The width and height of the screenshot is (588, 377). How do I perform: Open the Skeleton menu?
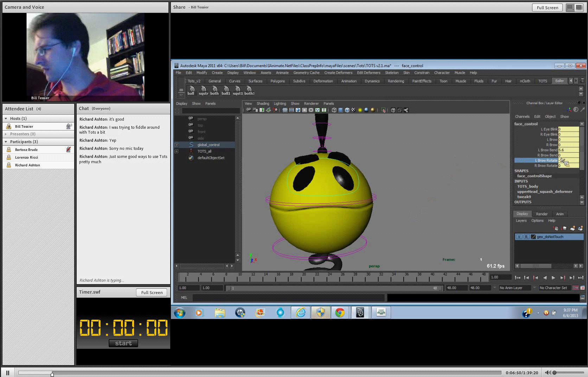(x=392, y=73)
